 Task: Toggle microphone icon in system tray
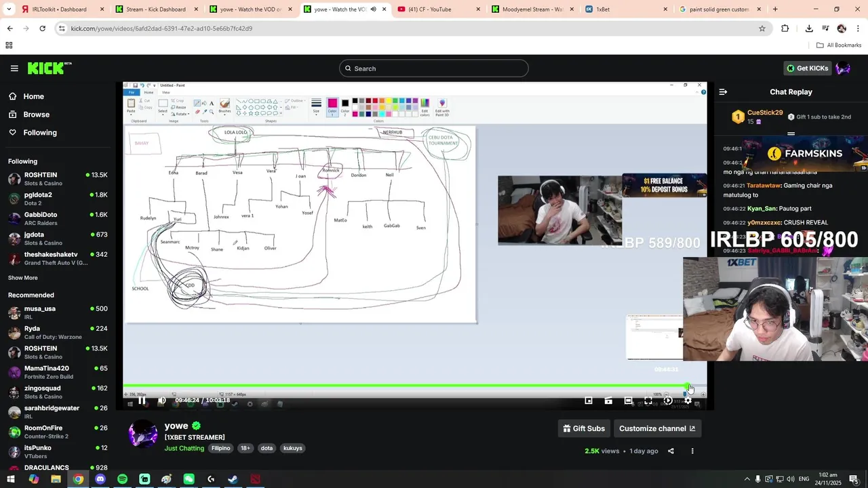(758, 479)
